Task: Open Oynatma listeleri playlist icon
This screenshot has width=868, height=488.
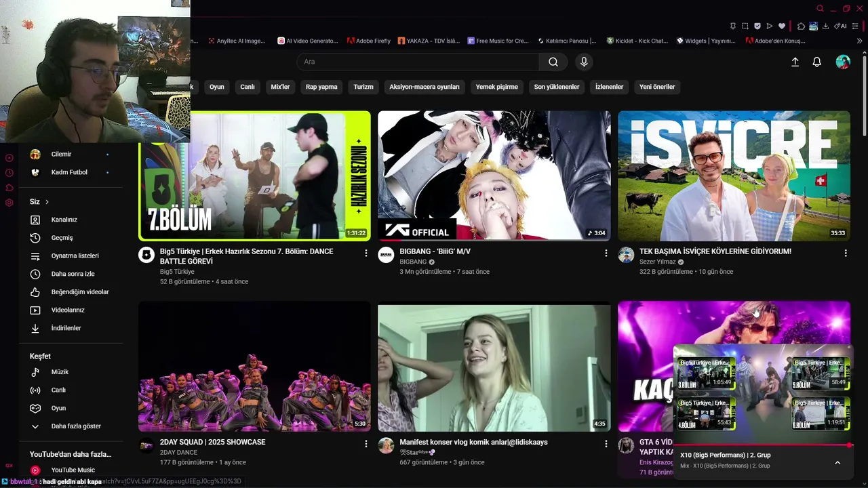Action: point(35,256)
